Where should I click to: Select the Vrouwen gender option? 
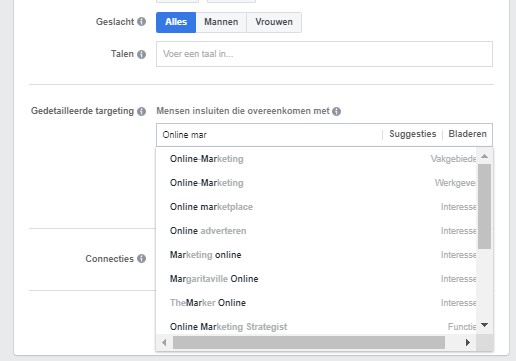(x=274, y=22)
